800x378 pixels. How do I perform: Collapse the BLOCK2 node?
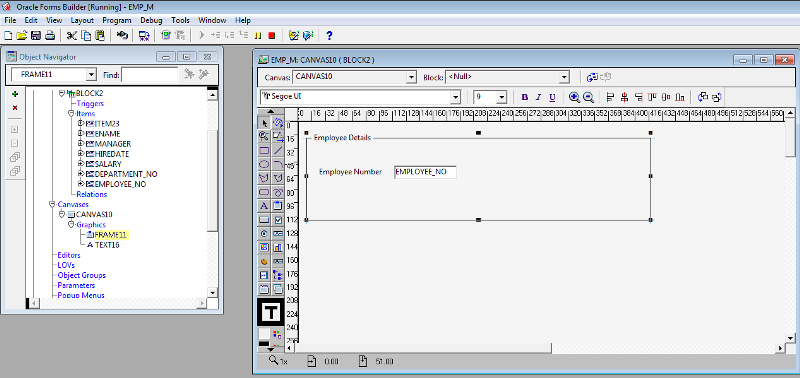(x=62, y=93)
